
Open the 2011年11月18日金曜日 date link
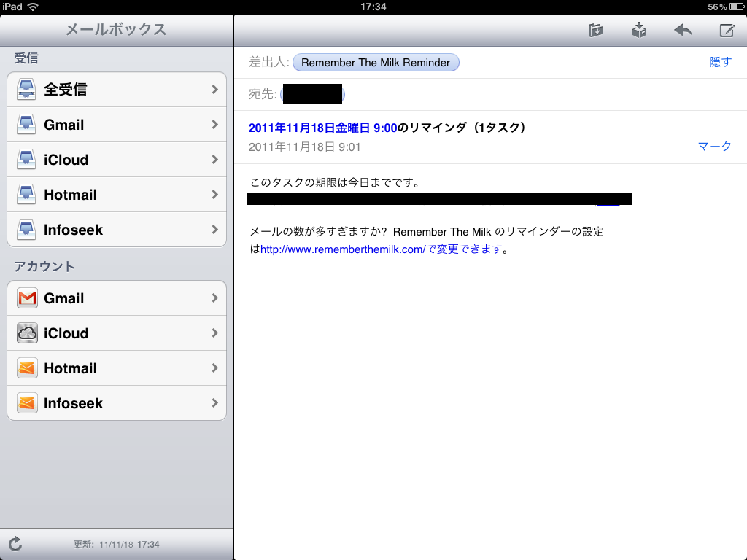[309, 128]
